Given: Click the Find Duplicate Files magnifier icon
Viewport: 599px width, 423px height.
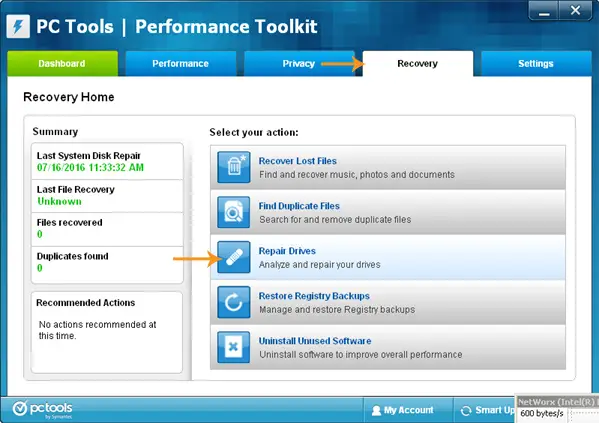Looking at the screenshot, I should [x=234, y=212].
